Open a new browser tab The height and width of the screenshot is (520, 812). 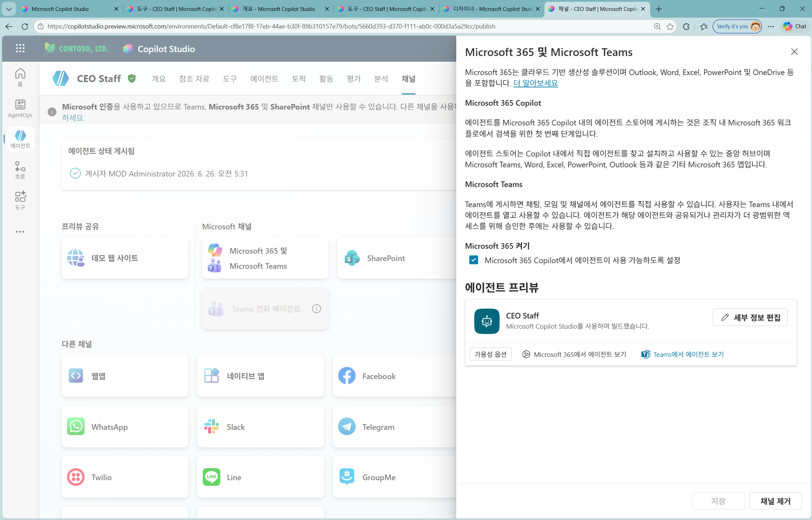point(658,9)
